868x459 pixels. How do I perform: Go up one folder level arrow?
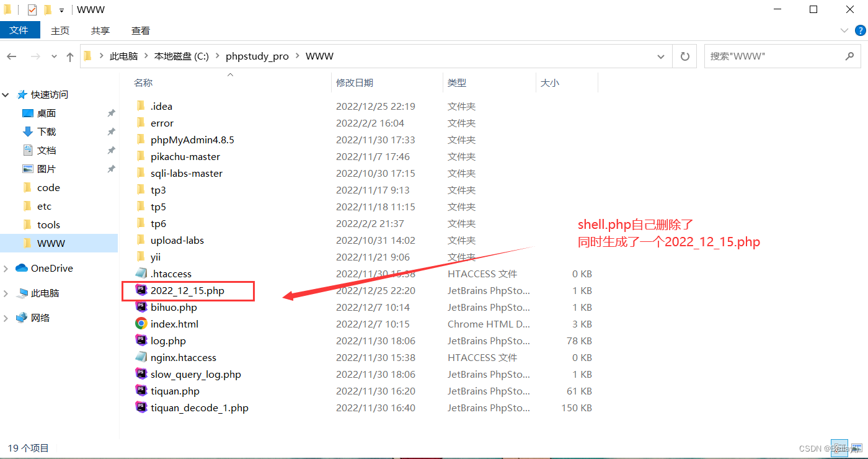[70, 56]
